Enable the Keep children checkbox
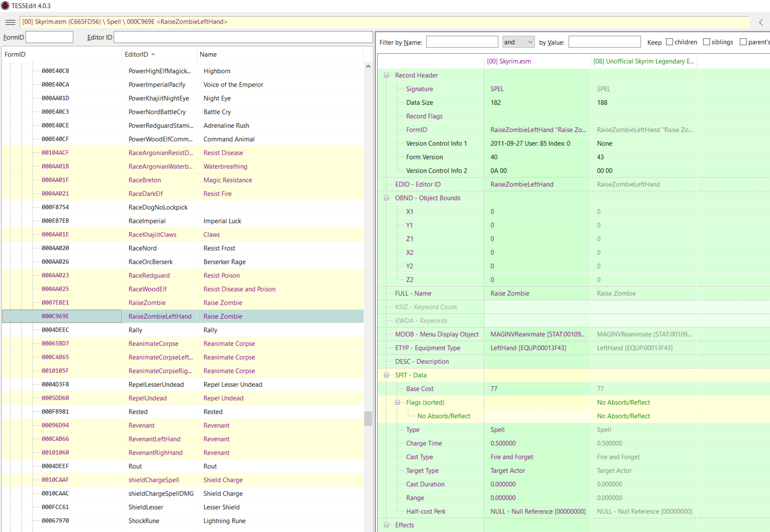 pyautogui.click(x=670, y=42)
